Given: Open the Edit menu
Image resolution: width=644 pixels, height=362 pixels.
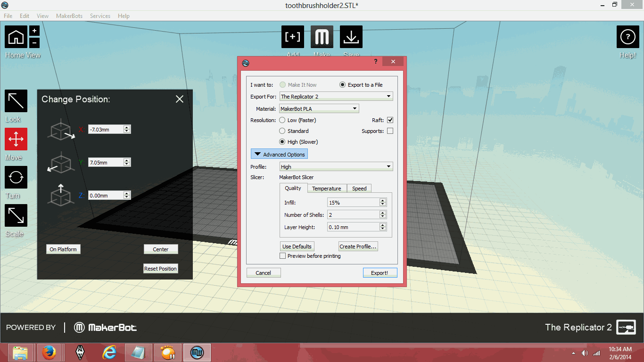Looking at the screenshot, I should [x=25, y=16].
